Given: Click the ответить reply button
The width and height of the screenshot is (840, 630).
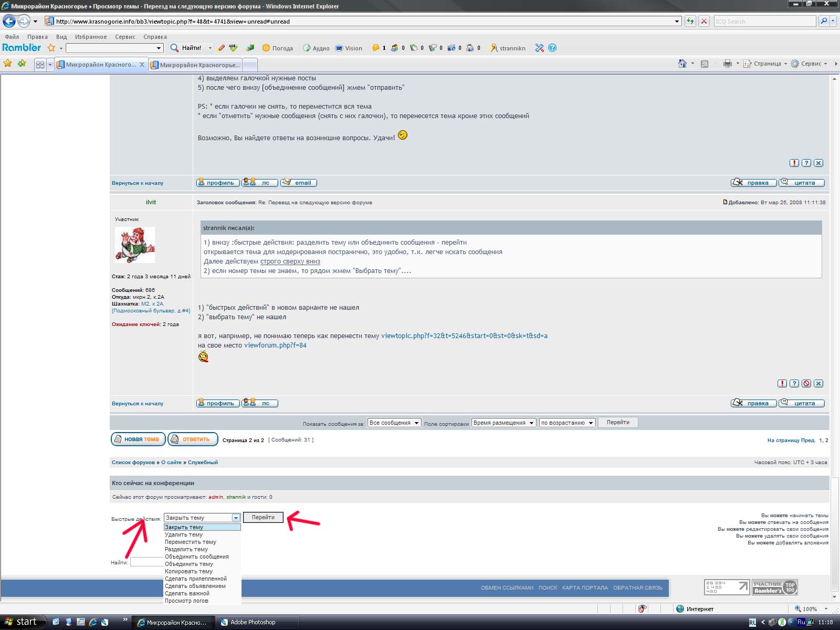Looking at the screenshot, I should click(193, 439).
